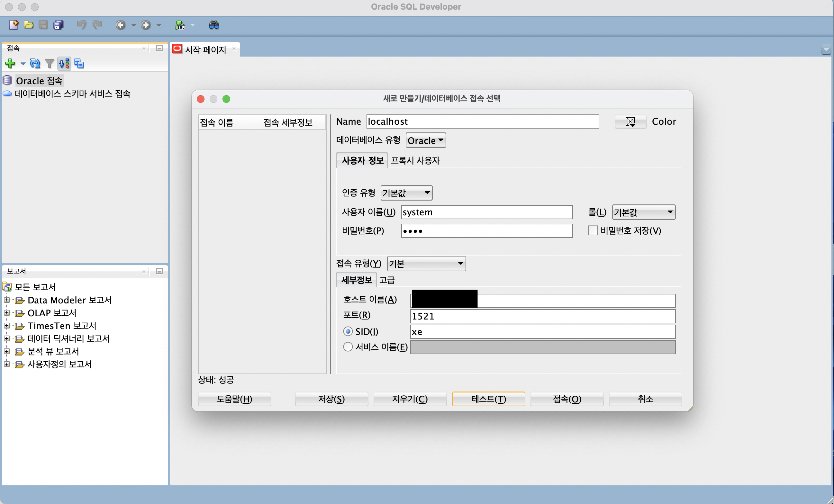This screenshot has height=504, width=834.
Task: Expand the 사용자정의 보고서 node
Action: click(x=6, y=364)
